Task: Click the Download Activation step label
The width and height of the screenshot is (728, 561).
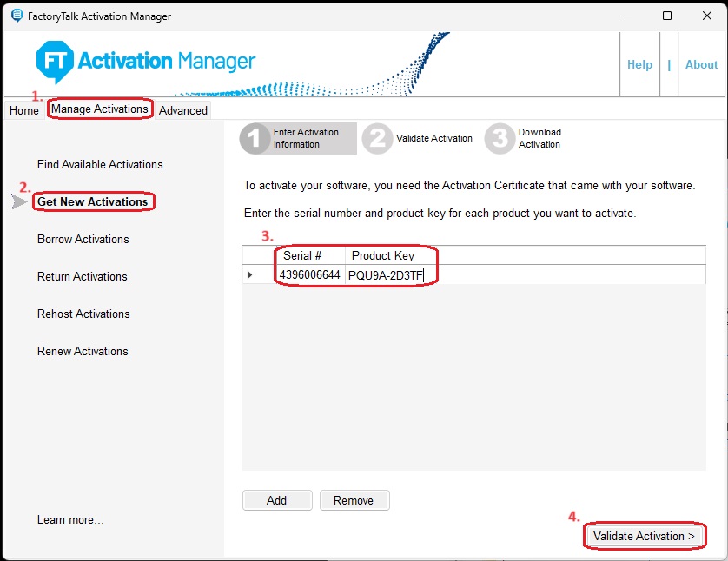Action: (539, 138)
